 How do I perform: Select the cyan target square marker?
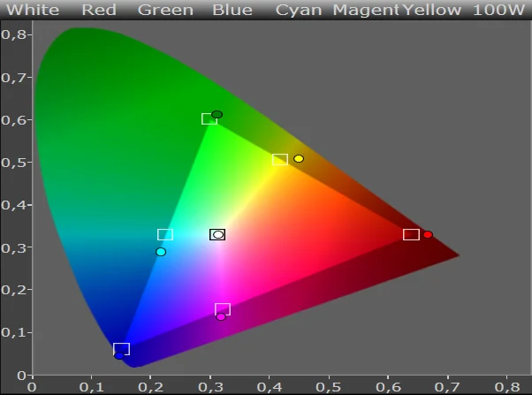165,234
